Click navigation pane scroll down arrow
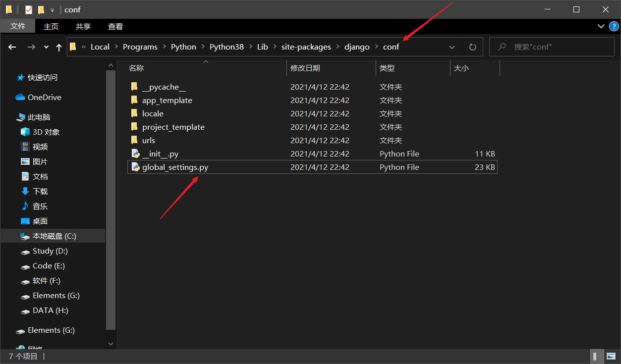This screenshot has width=621, height=364. tap(111, 343)
